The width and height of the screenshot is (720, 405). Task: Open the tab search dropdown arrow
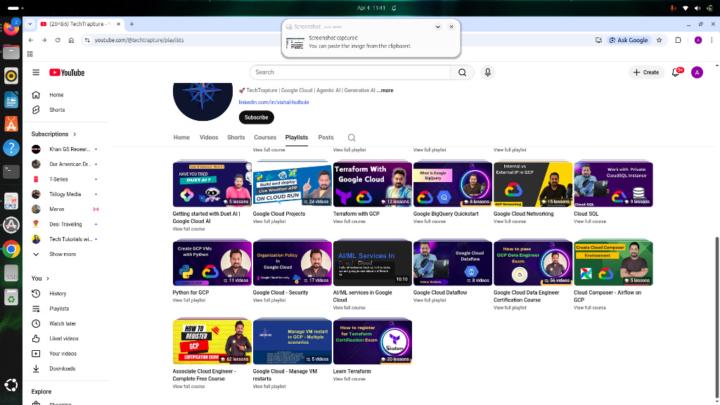pos(30,24)
